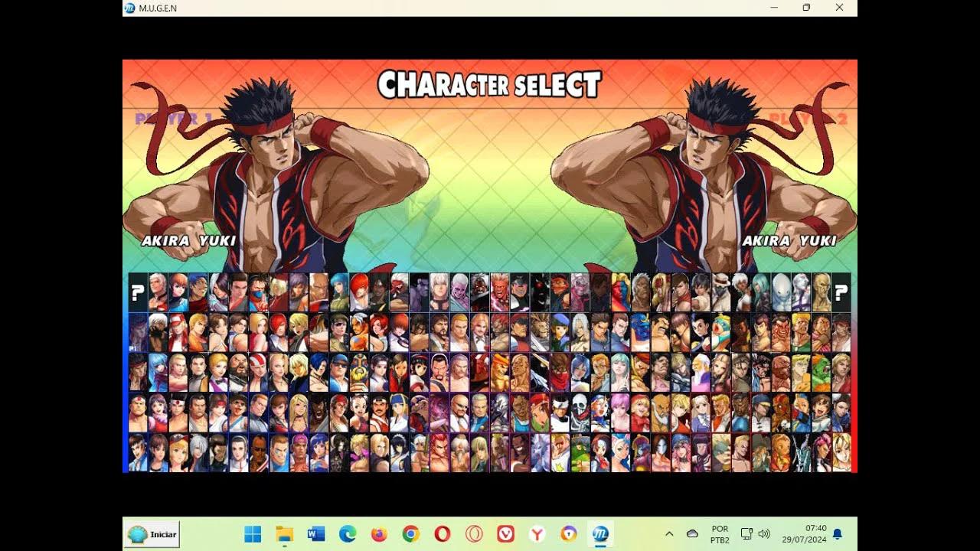Open the Vivaldi browser
The height and width of the screenshot is (551, 980).
pos(505,534)
